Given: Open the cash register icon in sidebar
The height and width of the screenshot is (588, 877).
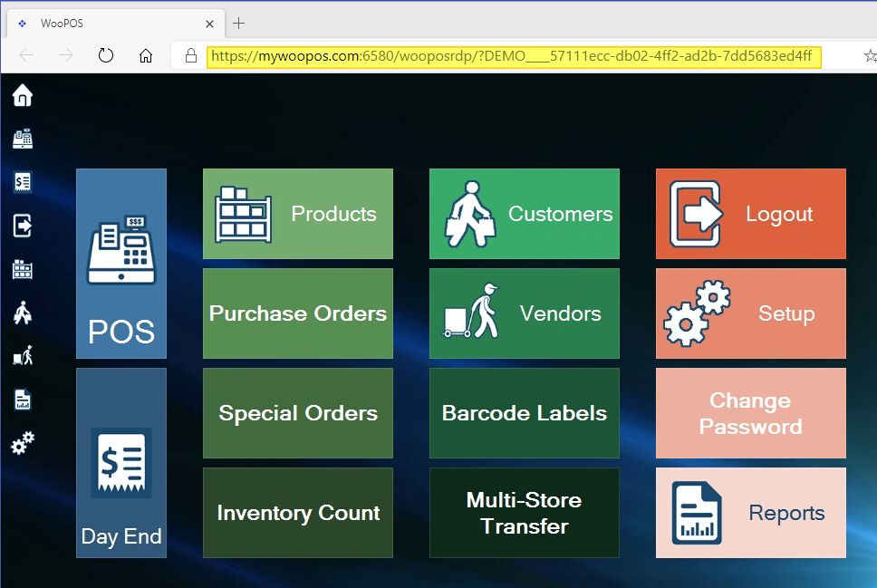Looking at the screenshot, I should 23,139.
